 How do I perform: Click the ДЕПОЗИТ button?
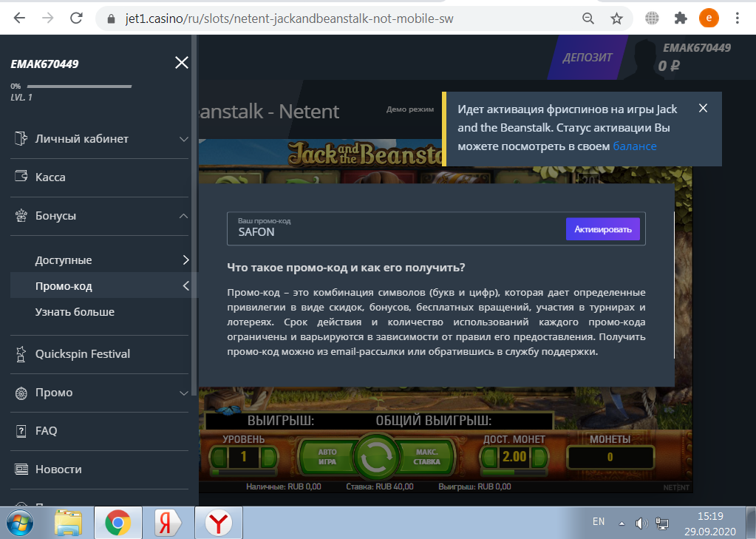click(588, 57)
